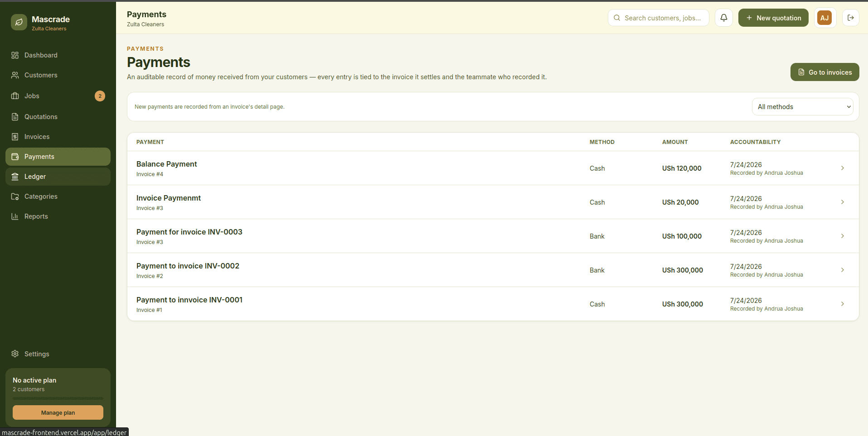This screenshot has height=436, width=868.
Task: Open the All methods filter dropdown
Action: (x=802, y=107)
